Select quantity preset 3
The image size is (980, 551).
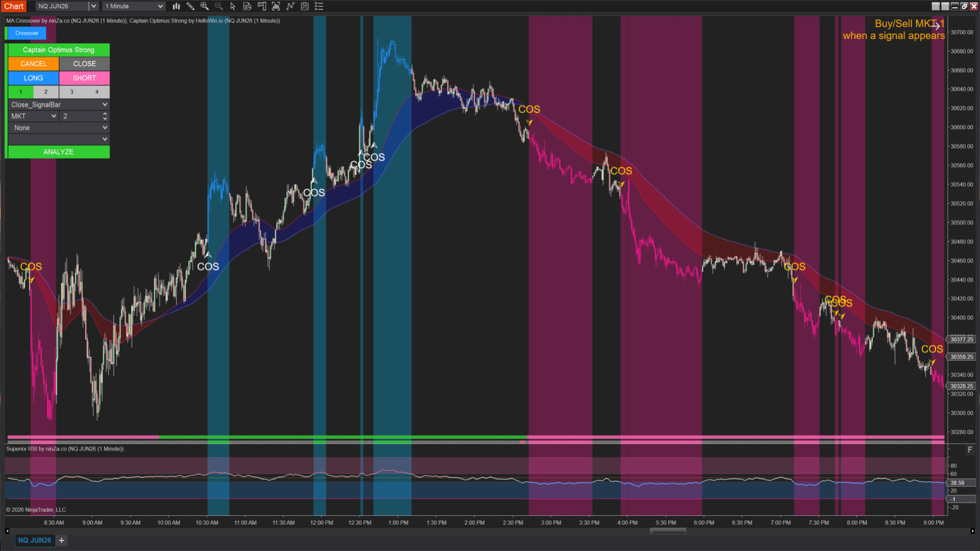point(72,92)
